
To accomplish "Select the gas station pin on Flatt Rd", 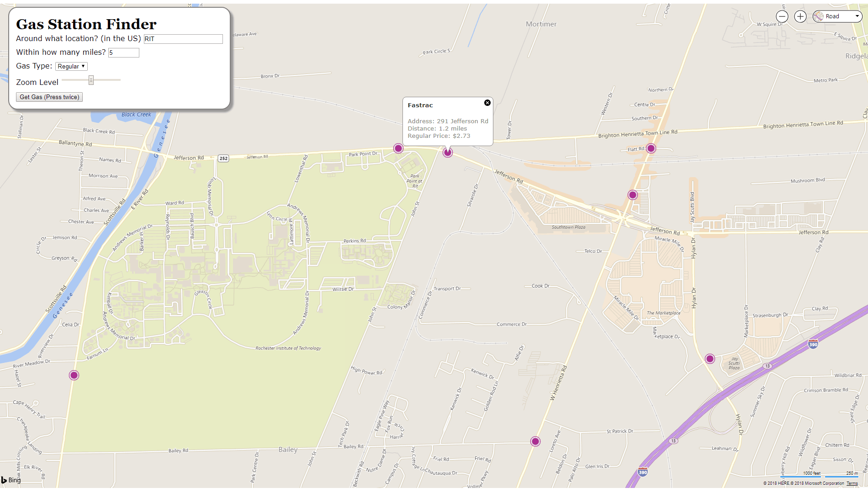I will pos(651,148).
